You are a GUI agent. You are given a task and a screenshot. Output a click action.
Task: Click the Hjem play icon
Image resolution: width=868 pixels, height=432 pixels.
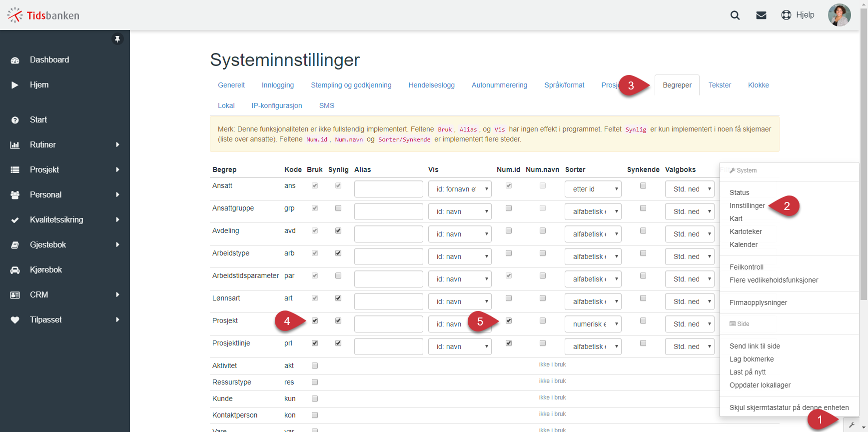pyautogui.click(x=15, y=85)
